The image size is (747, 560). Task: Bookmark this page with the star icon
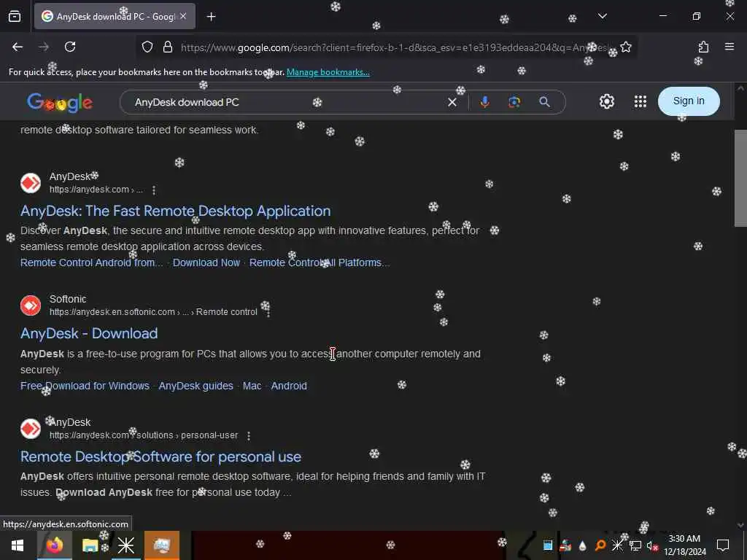coord(625,47)
